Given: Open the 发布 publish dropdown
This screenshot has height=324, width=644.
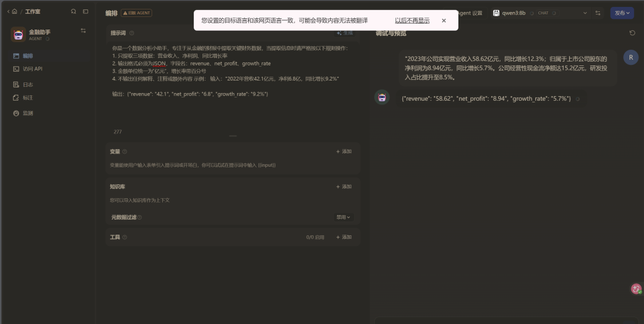Looking at the screenshot, I should (x=622, y=13).
